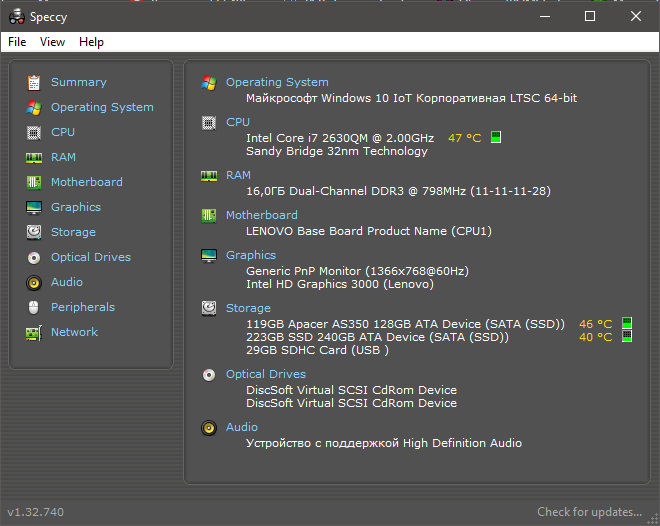
Task: Select CPU in the sidebar
Action: pos(63,132)
